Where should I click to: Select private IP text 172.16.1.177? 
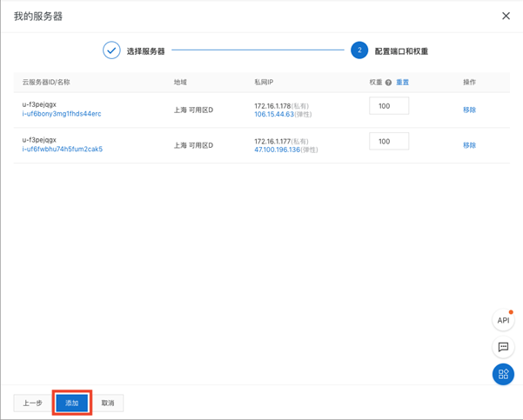point(272,142)
